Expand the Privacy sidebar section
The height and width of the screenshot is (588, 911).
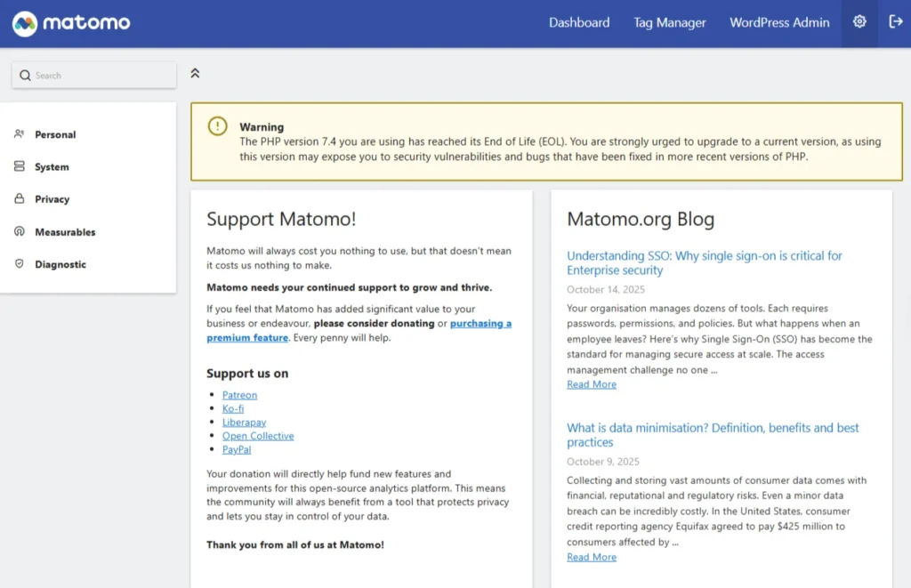52,199
